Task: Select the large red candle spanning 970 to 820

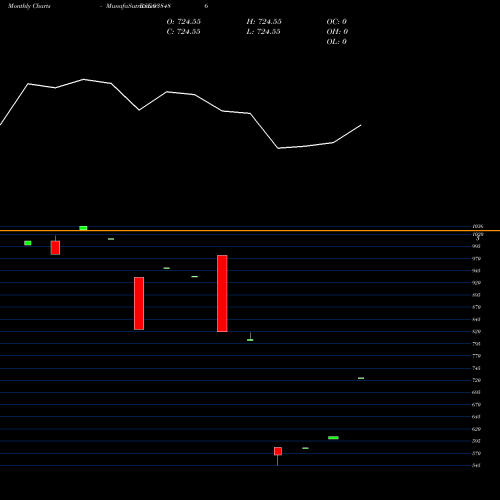Action: (222, 294)
